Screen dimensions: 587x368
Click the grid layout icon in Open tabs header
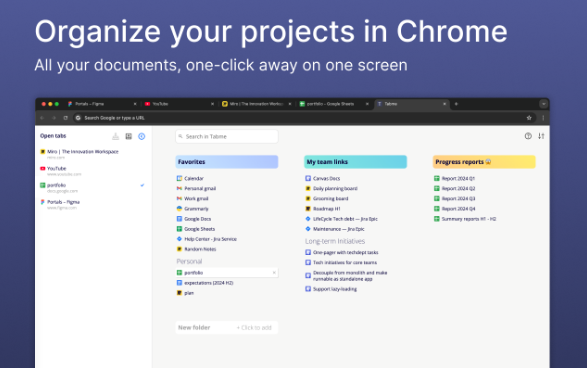tap(128, 136)
